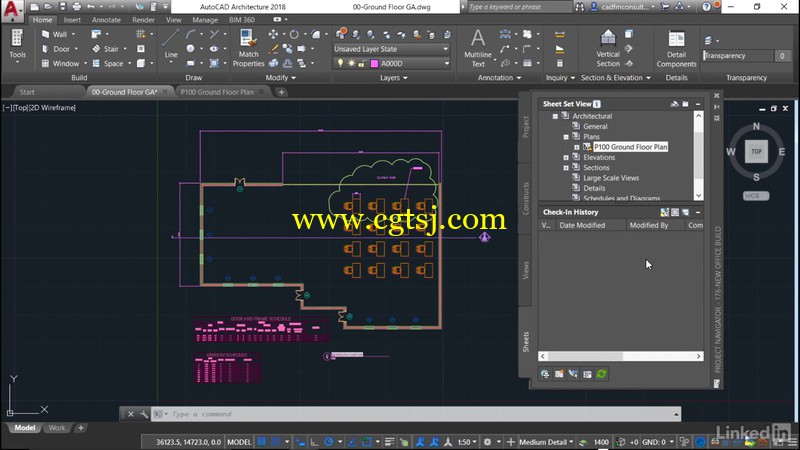
Task: Open the Start drawing tab
Action: coord(27,92)
